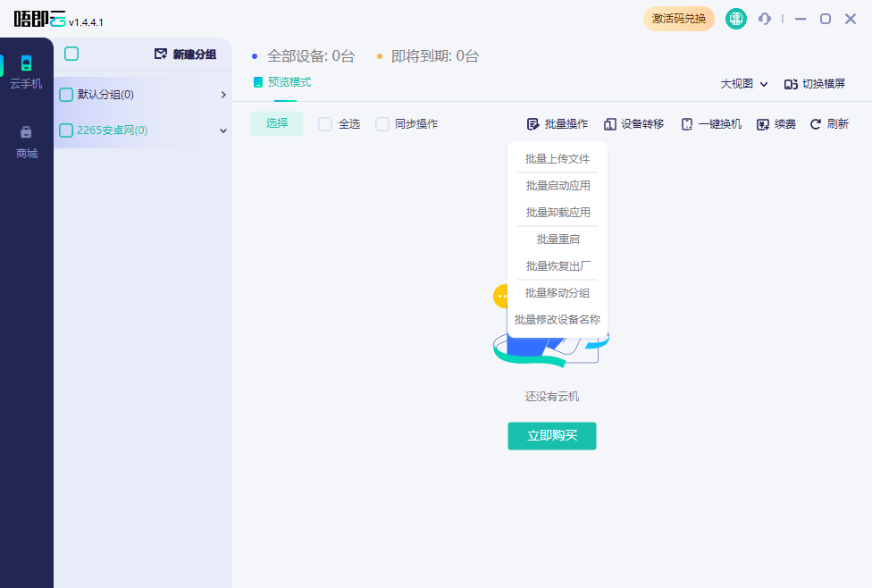Select 批量上传文件 in the dropdown menu
This screenshot has width=872, height=588.
(x=557, y=158)
